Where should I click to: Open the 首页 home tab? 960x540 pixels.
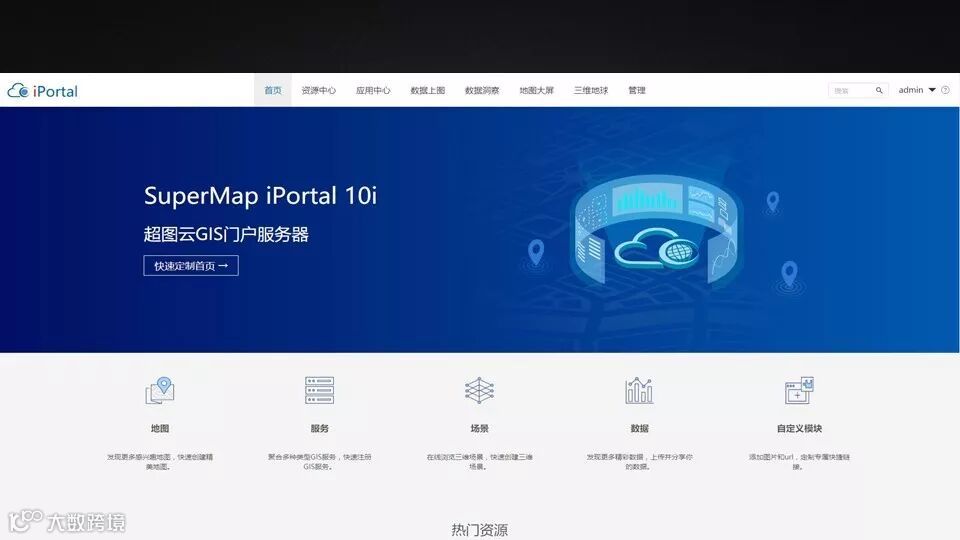tap(273, 90)
